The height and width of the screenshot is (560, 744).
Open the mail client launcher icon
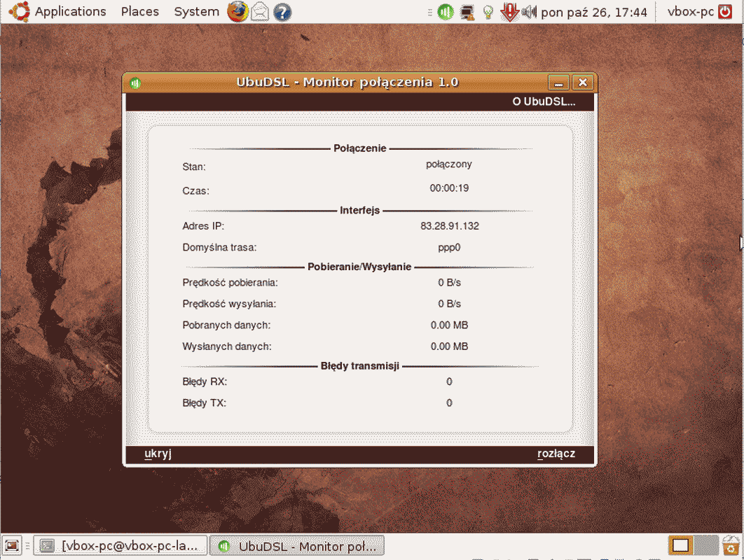pyautogui.click(x=259, y=12)
